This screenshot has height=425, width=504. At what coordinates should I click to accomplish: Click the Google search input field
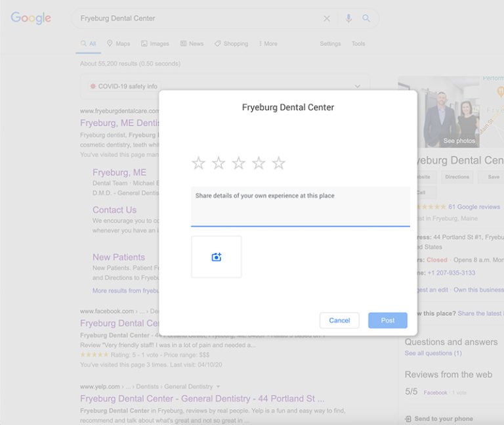click(x=199, y=18)
